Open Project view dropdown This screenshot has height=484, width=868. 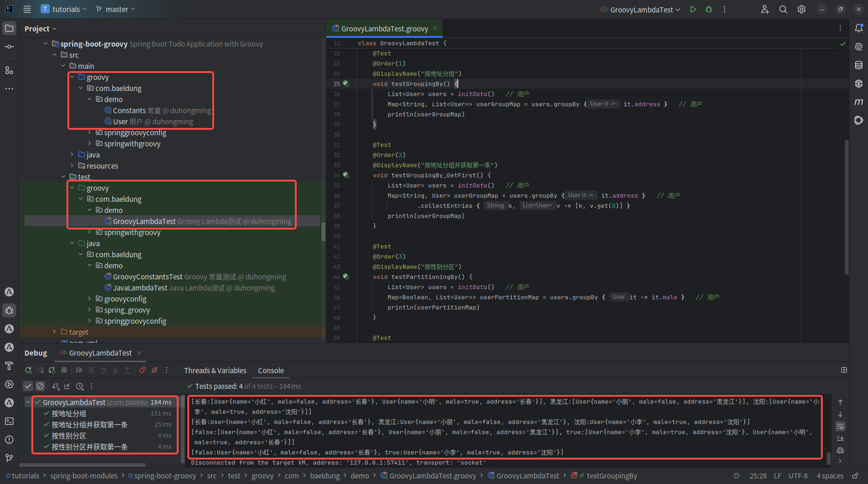41,29
